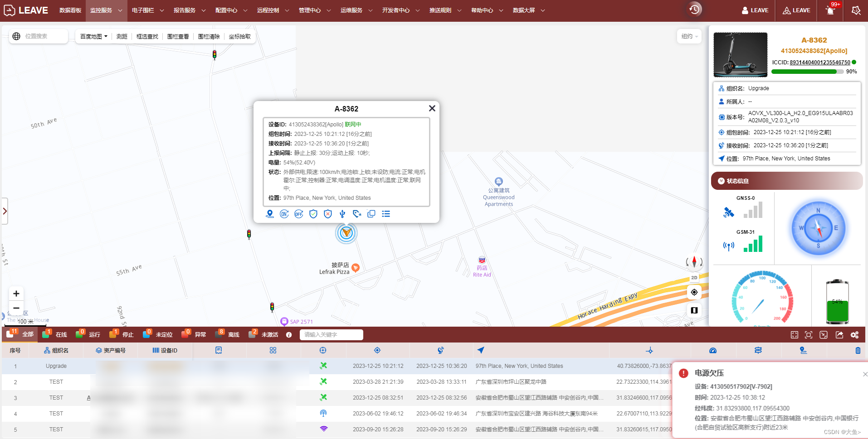Click the locate-me target button on map

pos(694,292)
